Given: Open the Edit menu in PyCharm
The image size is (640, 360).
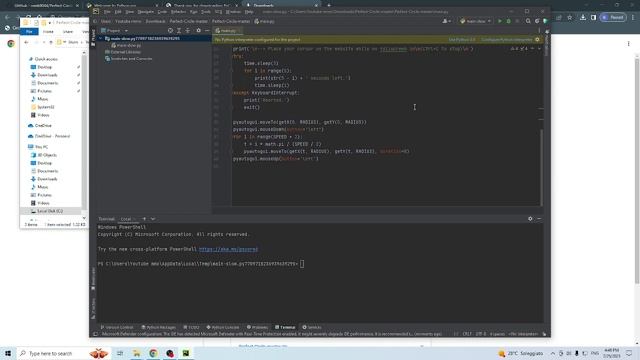Looking at the screenshot, I should pos(118,12).
